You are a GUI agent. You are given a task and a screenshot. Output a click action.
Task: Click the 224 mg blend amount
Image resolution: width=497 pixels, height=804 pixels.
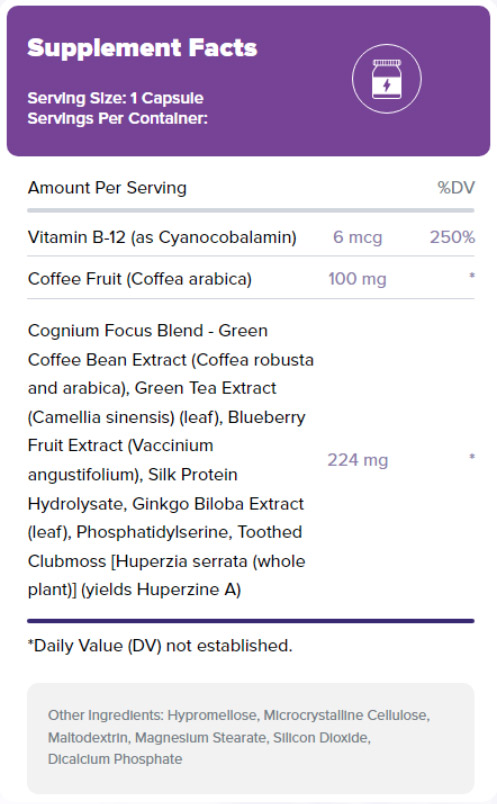(357, 460)
